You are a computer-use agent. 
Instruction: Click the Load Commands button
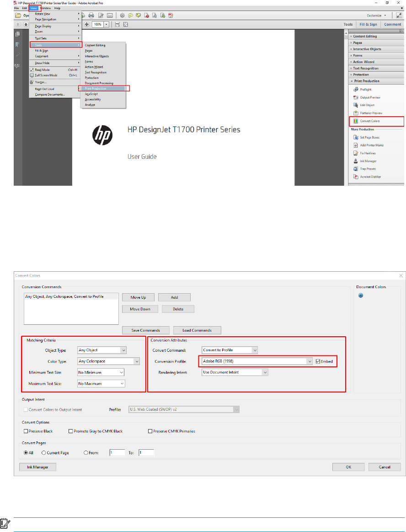[x=197, y=330]
